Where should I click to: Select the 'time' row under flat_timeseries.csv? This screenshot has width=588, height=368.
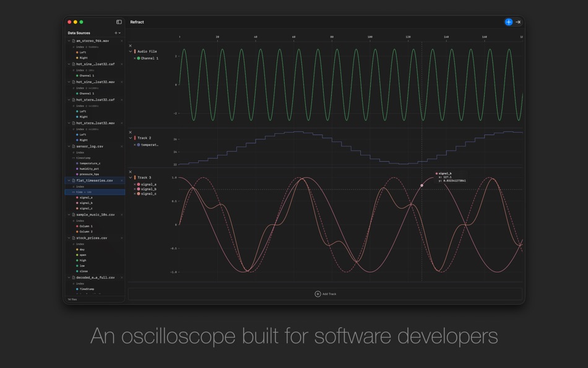(x=95, y=192)
